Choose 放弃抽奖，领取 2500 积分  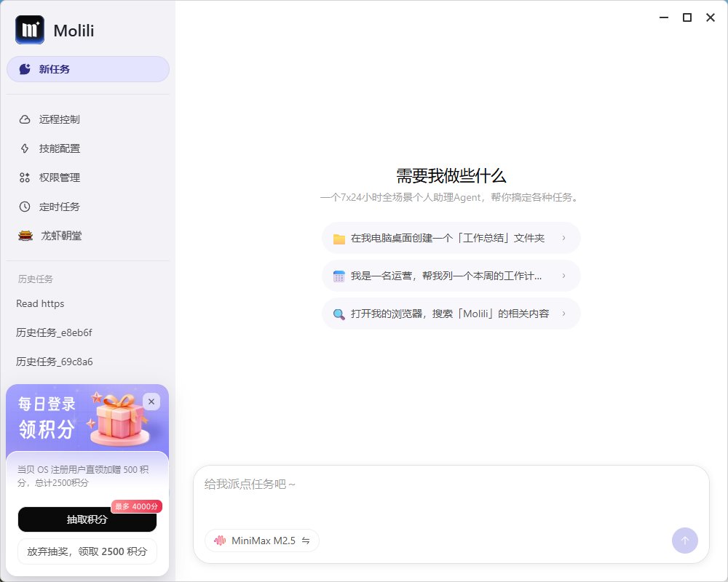(87, 551)
